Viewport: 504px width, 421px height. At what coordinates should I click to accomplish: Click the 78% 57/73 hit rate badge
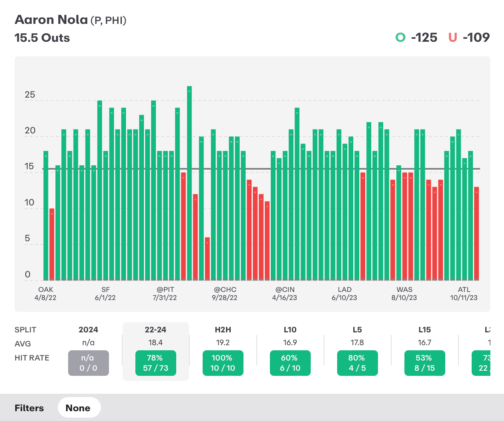[155, 363]
